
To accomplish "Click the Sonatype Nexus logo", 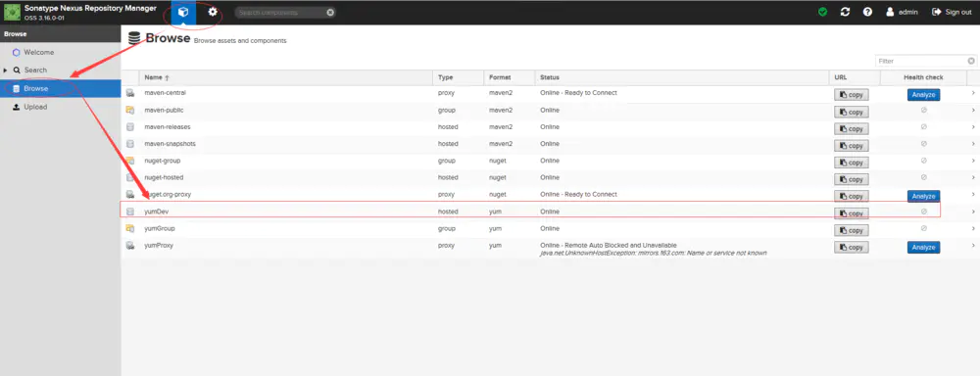I will (12, 13).
